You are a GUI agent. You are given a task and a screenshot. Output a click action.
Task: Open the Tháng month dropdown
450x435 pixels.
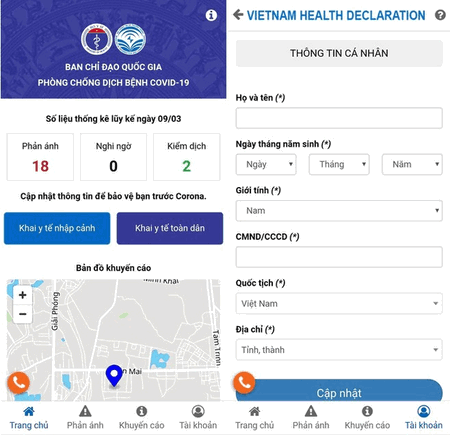click(339, 164)
